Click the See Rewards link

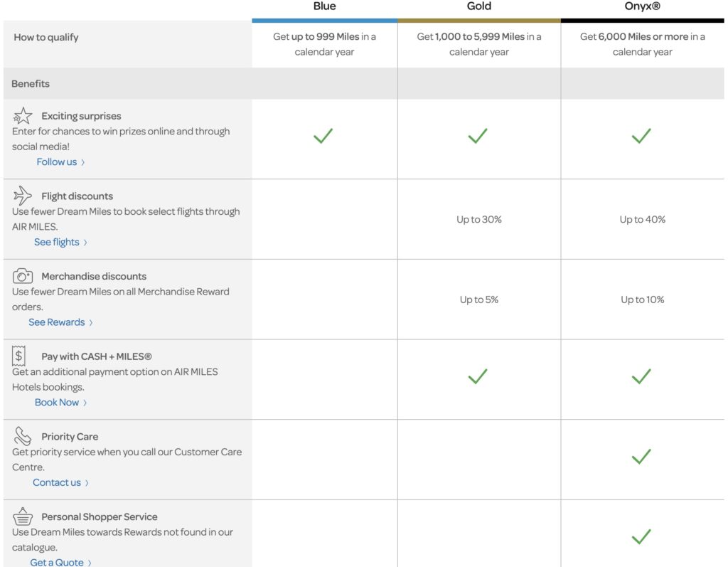tap(57, 322)
